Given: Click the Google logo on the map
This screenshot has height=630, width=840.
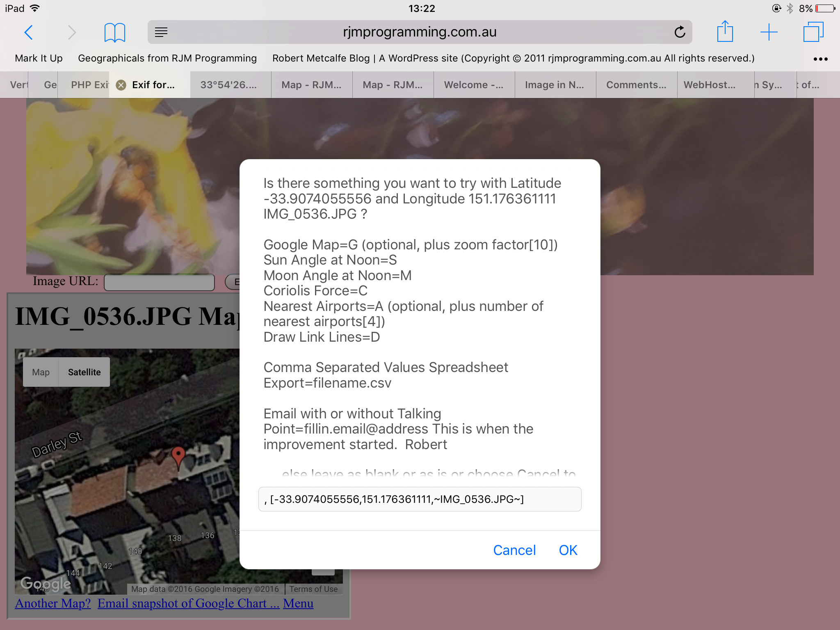Looking at the screenshot, I should pos(46,584).
